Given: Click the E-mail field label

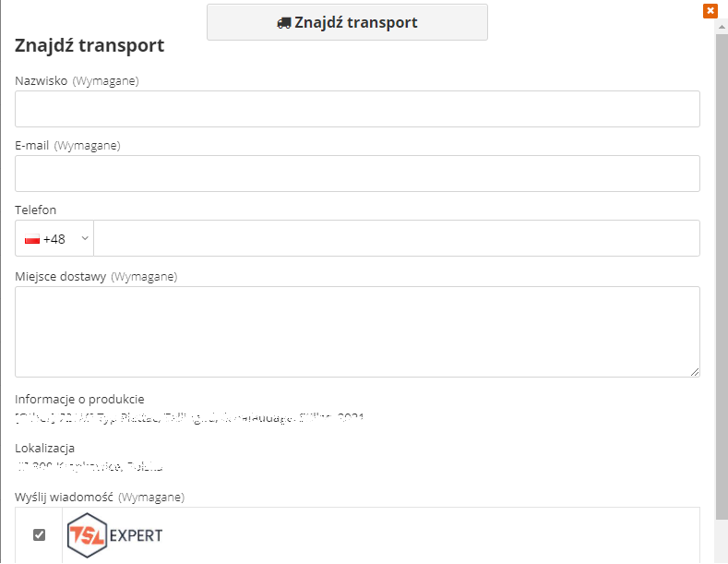Looking at the screenshot, I should point(32,146).
